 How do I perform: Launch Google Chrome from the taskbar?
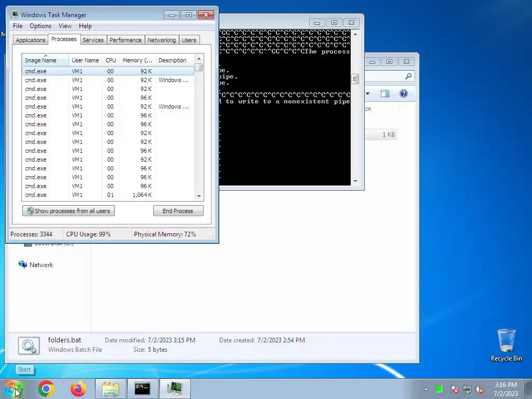46,389
